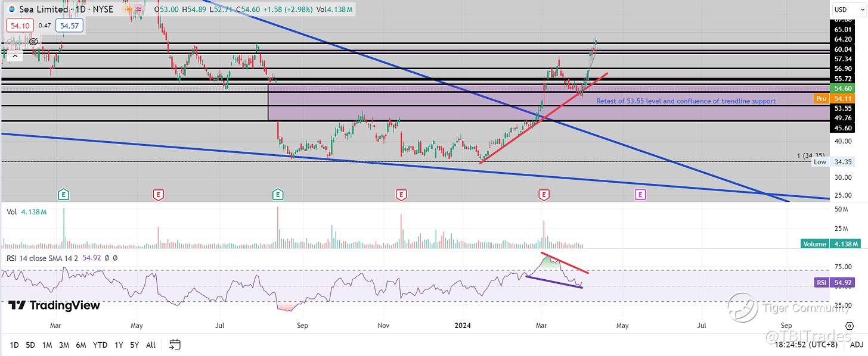Screen dimensions: 868x356
Task: Click the Low 34.35 price label
Action: pyautogui.click(x=832, y=161)
